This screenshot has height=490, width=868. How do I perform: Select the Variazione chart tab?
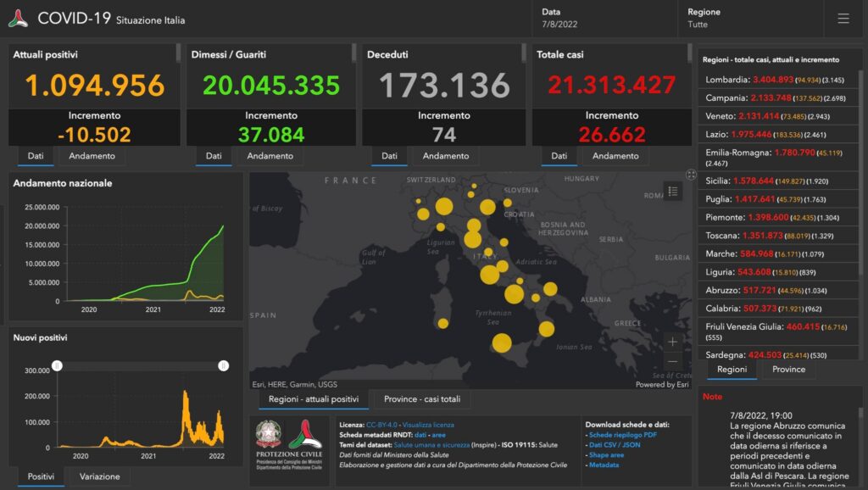[x=100, y=476]
